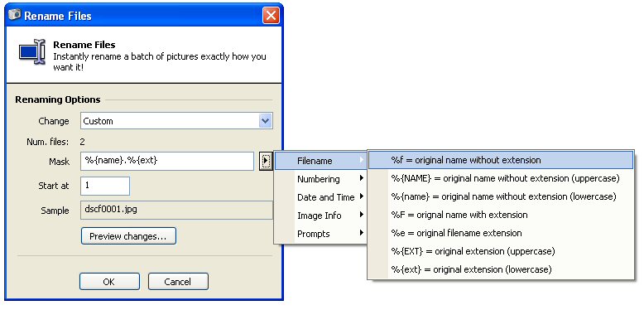The image size is (644, 310).
Task: Expand the Numbering submenu
Action: (320, 179)
